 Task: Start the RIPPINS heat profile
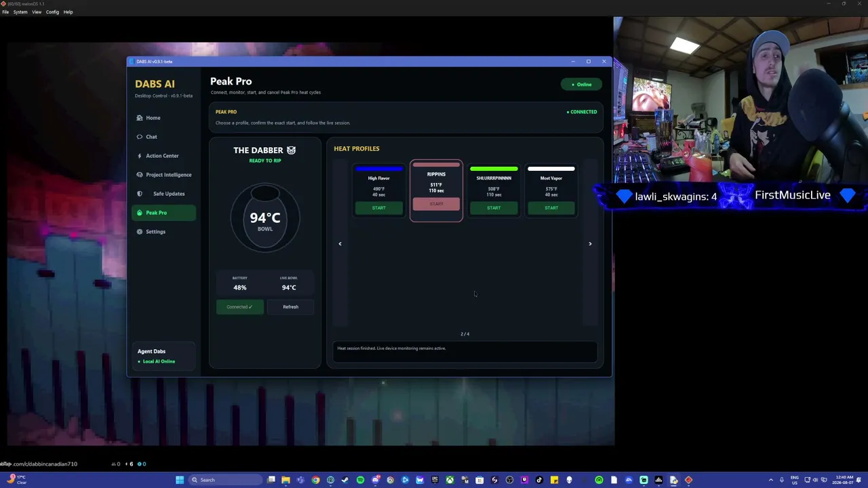tap(436, 204)
